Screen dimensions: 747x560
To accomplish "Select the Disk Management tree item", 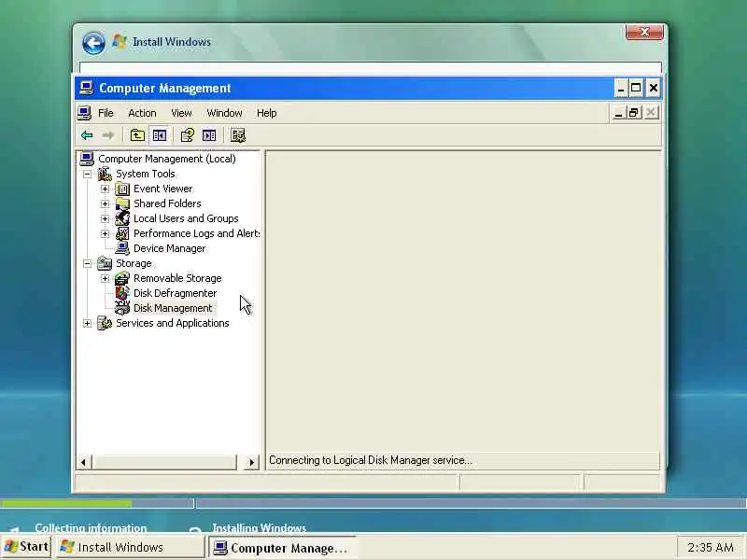I will coord(173,308).
